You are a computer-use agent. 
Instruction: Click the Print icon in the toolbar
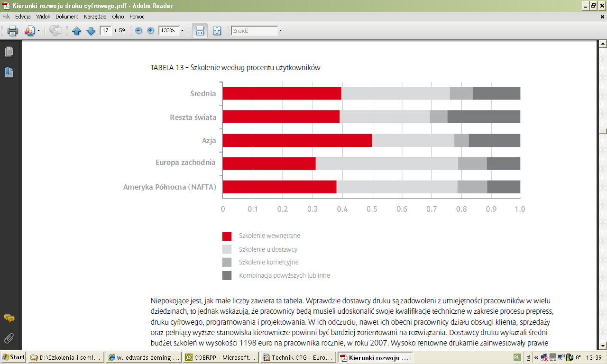(x=12, y=31)
